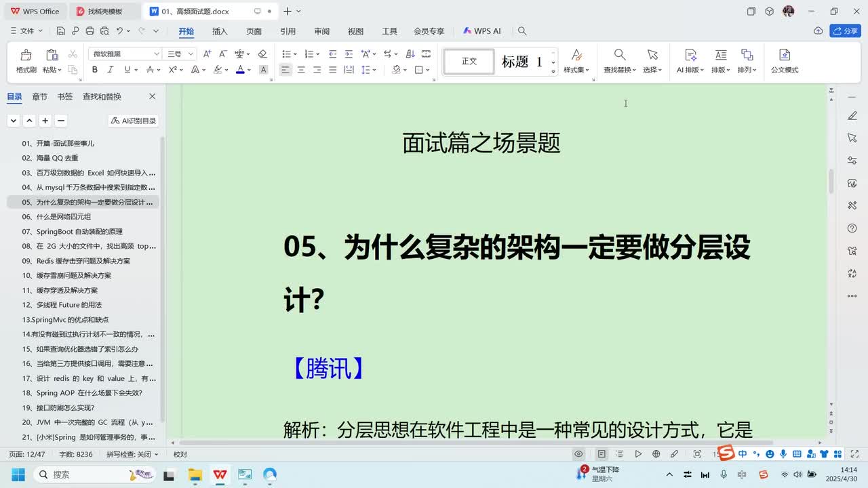Screen dimensions: 868x488
Task: Apply the 标题 1 style
Action: tap(521, 62)
